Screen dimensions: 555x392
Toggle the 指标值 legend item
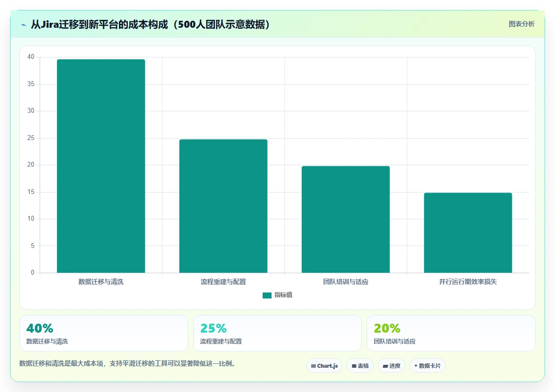pyautogui.click(x=277, y=295)
